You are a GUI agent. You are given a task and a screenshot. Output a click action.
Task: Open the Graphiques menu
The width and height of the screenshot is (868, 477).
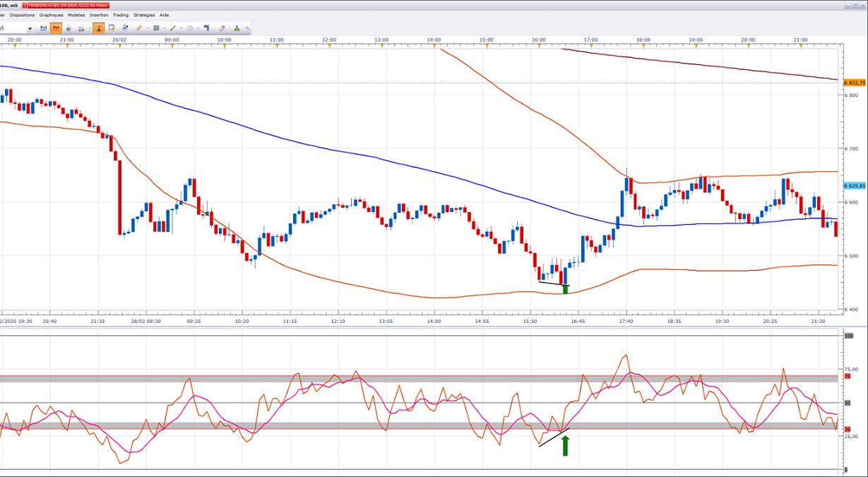click(x=51, y=15)
